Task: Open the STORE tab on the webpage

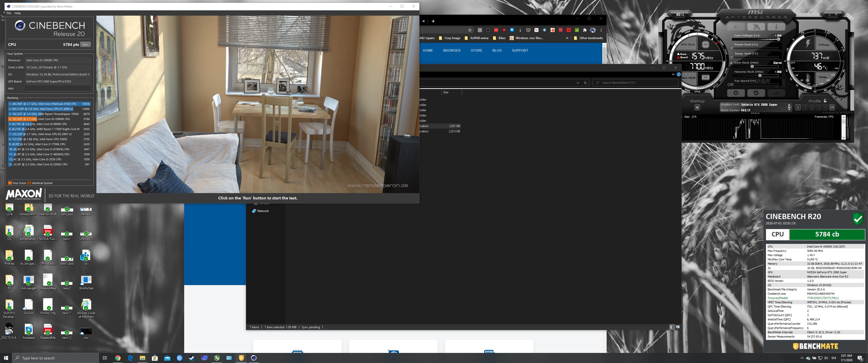Action: point(476,50)
